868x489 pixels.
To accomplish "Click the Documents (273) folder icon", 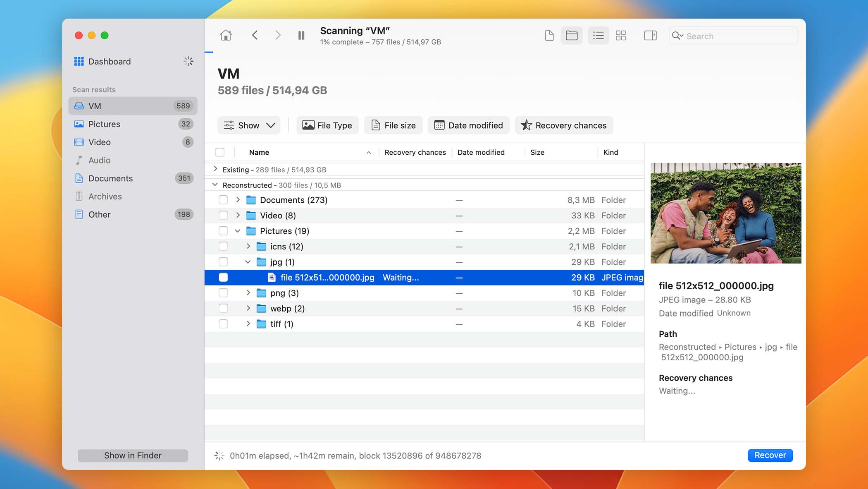I will (251, 200).
